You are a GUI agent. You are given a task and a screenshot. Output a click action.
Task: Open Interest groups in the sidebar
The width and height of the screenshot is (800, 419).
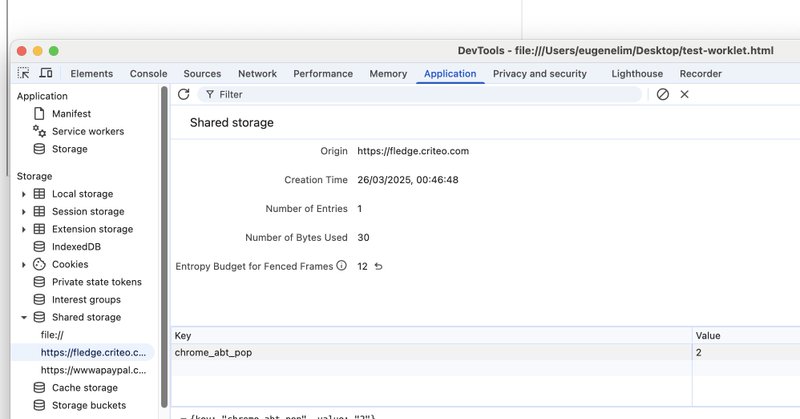pos(86,300)
